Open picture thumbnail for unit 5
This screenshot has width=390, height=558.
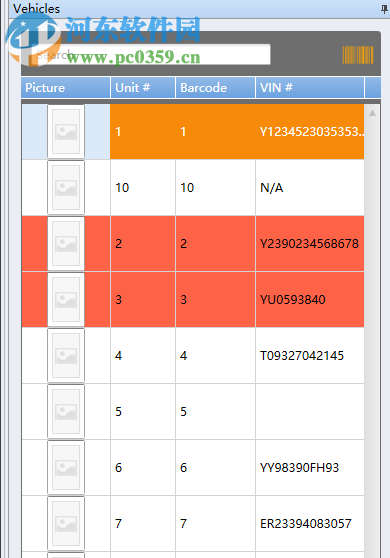coord(66,411)
